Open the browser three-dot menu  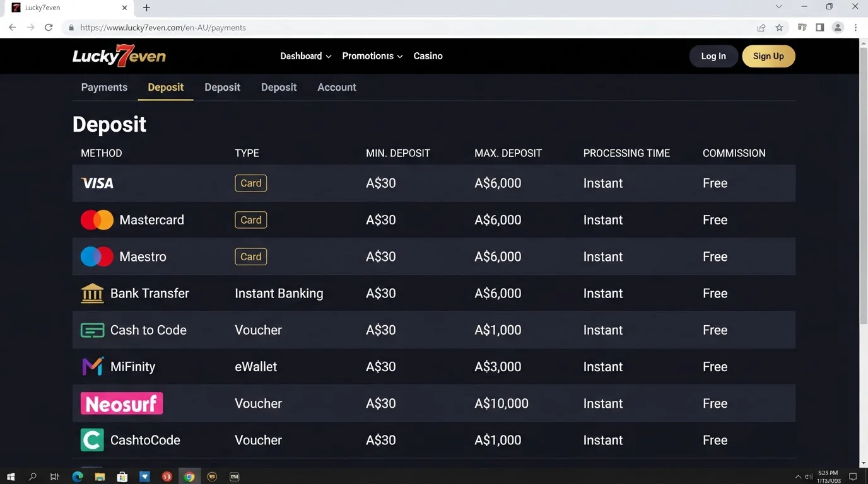[856, 28]
